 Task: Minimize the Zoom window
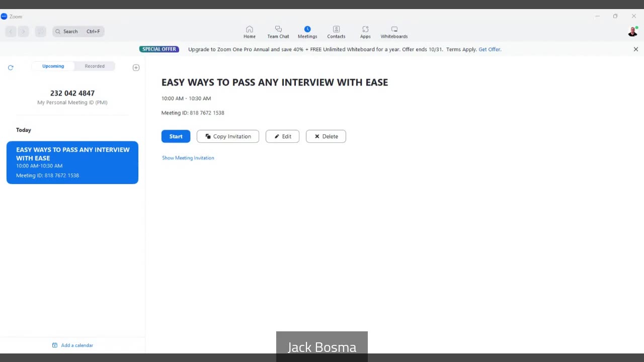[597, 16]
